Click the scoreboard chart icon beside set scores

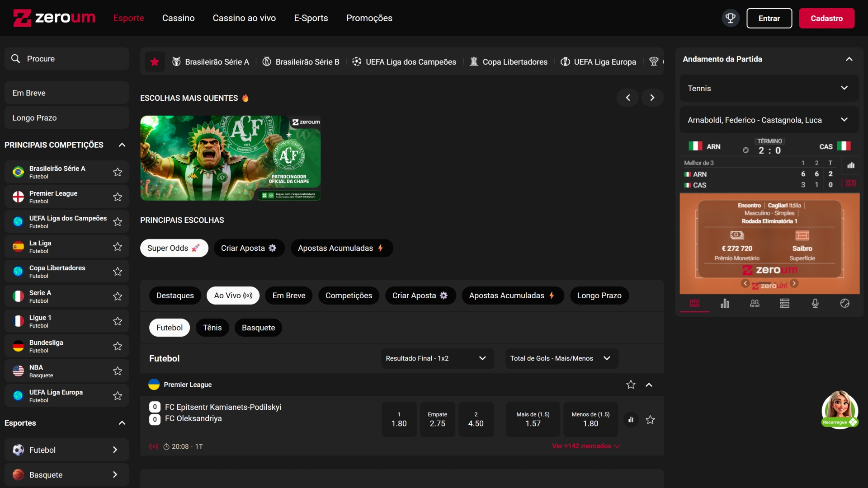(851, 165)
